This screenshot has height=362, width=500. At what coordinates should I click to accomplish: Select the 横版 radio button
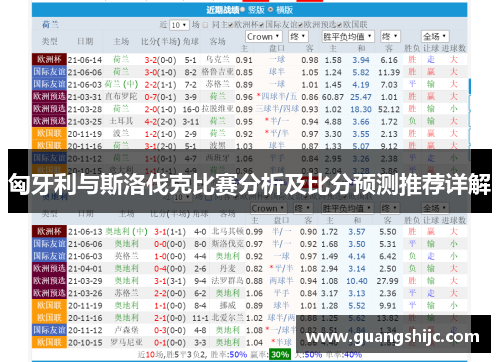pyautogui.click(x=270, y=10)
